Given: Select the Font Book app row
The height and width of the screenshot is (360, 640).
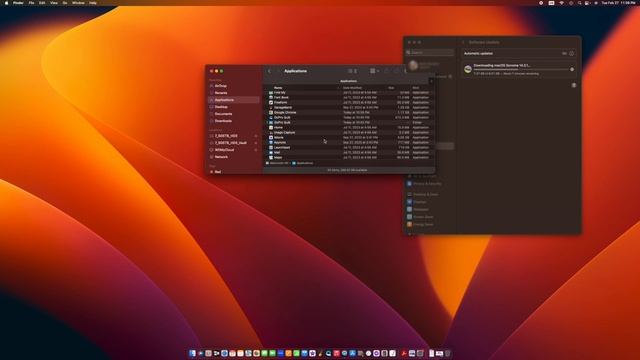Looking at the screenshot, I should [x=349, y=98].
